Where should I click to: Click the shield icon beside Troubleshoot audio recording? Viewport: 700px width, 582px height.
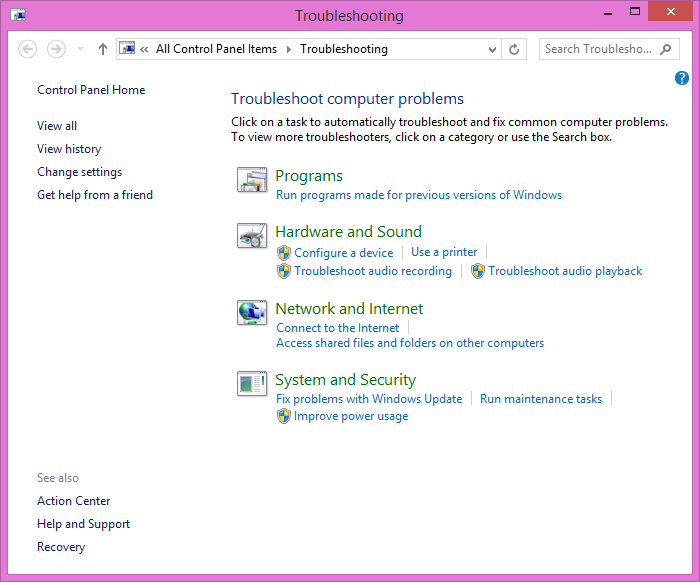pos(283,271)
